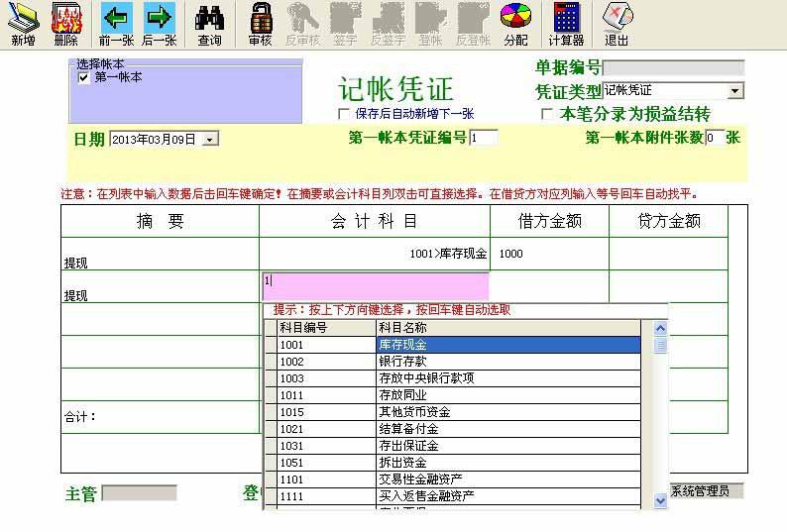Select highlighted 1001 库存现金 row

(456, 345)
